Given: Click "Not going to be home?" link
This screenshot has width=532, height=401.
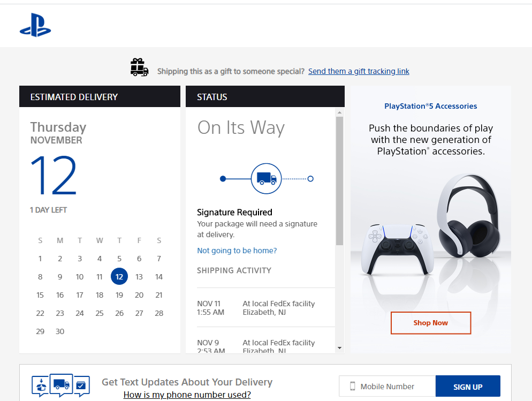Looking at the screenshot, I should click(237, 251).
